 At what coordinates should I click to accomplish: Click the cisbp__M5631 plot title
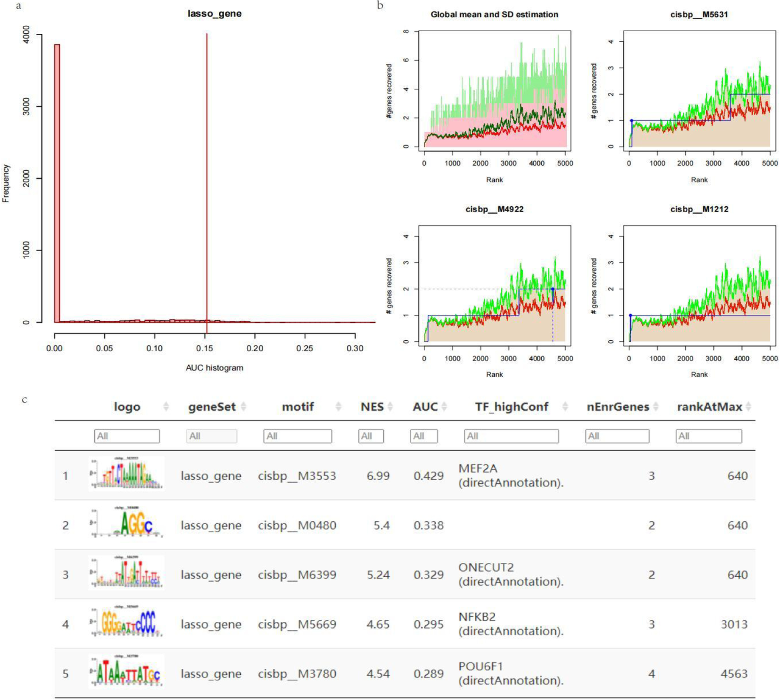699,14
